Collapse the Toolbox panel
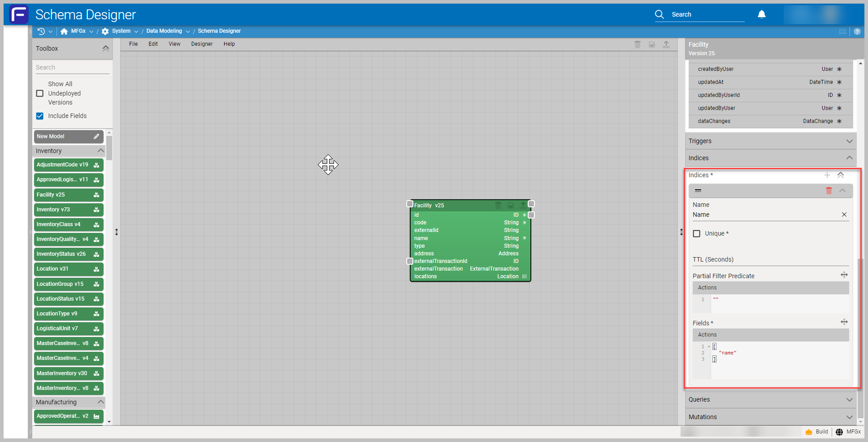The image size is (868, 442). pyautogui.click(x=106, y=48)
